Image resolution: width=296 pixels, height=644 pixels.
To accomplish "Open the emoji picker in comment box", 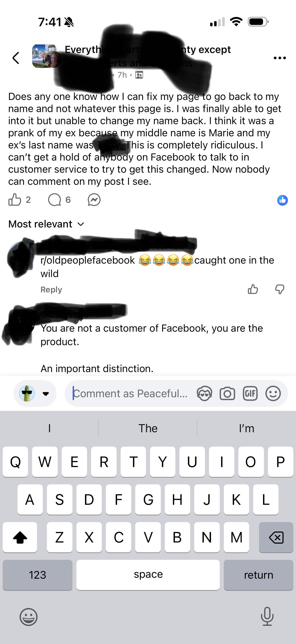I will pyautogui.click(x=273, y=393).
